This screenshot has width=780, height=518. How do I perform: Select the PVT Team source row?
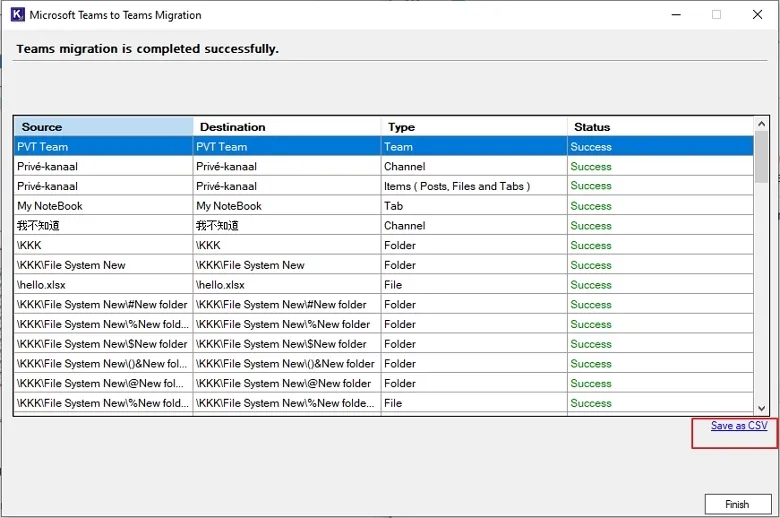(x=103, y=147)
